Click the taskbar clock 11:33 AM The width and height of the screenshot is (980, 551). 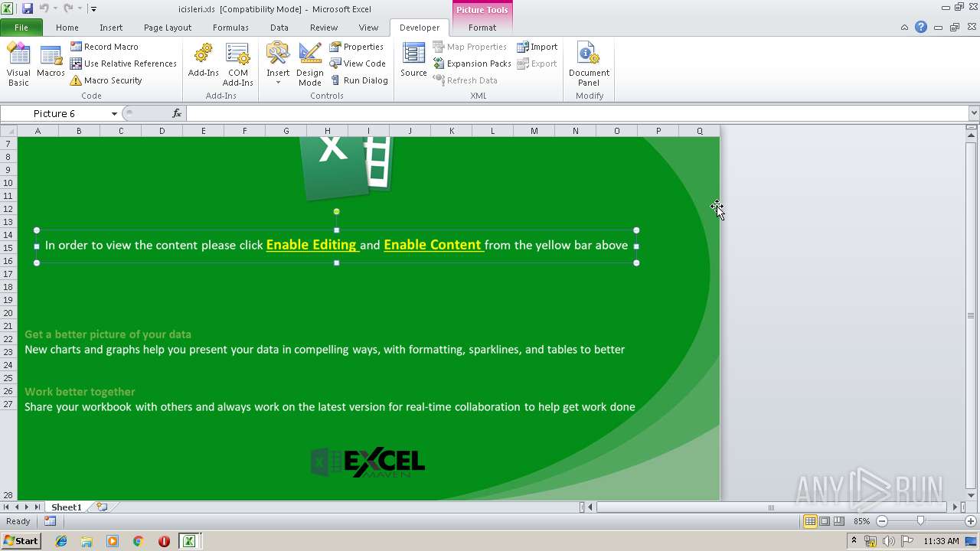[x=941, y=541]
